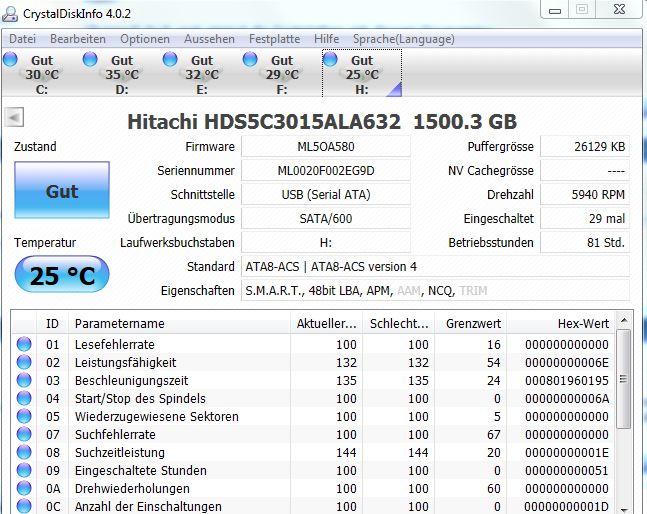
Task: Select drive E: at 32 °C
Action: [201, 73]
